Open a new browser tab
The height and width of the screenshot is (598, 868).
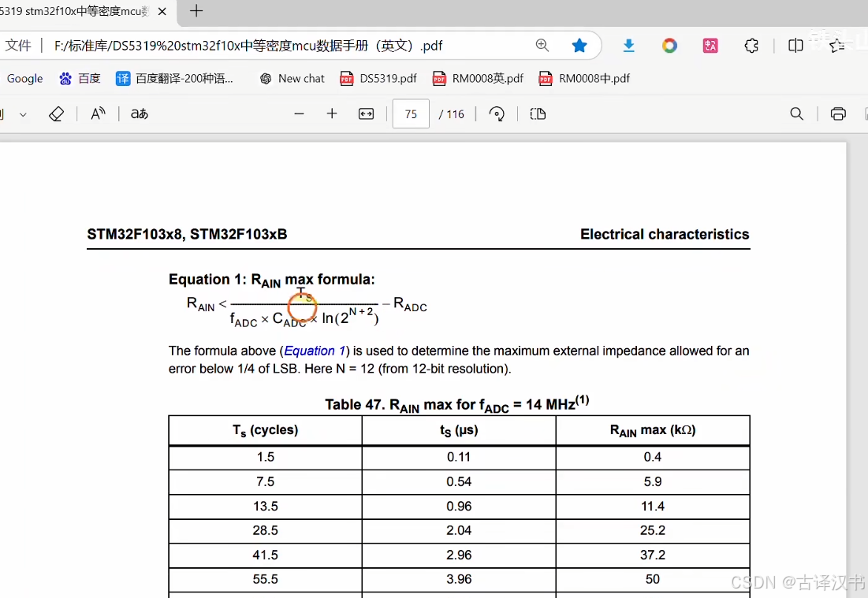click(x=196, y=10)
